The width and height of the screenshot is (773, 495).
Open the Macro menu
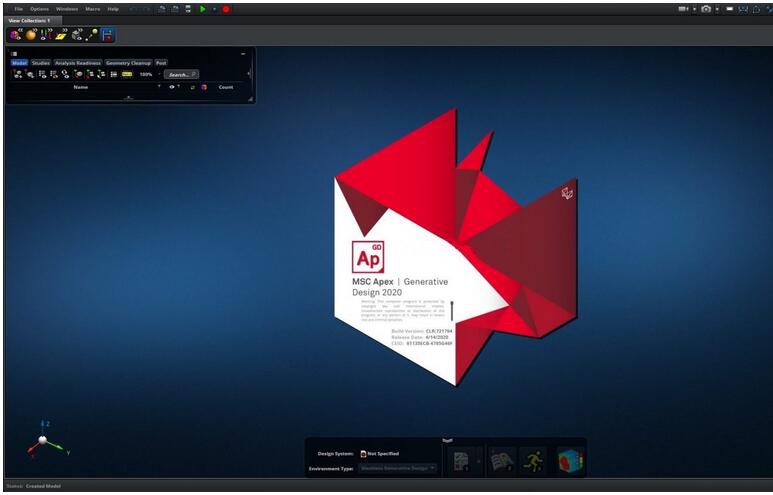[93, 9]
